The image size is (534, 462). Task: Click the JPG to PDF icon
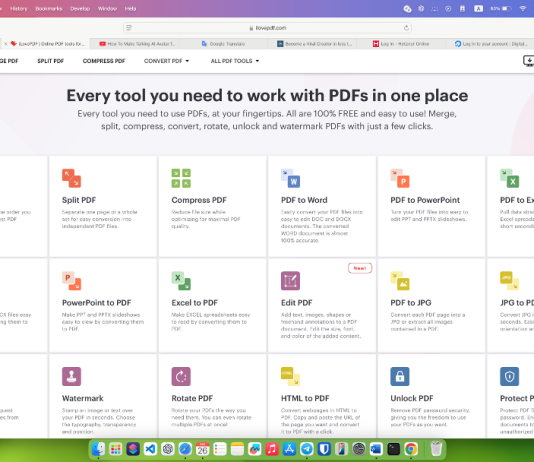pos(509,281)
